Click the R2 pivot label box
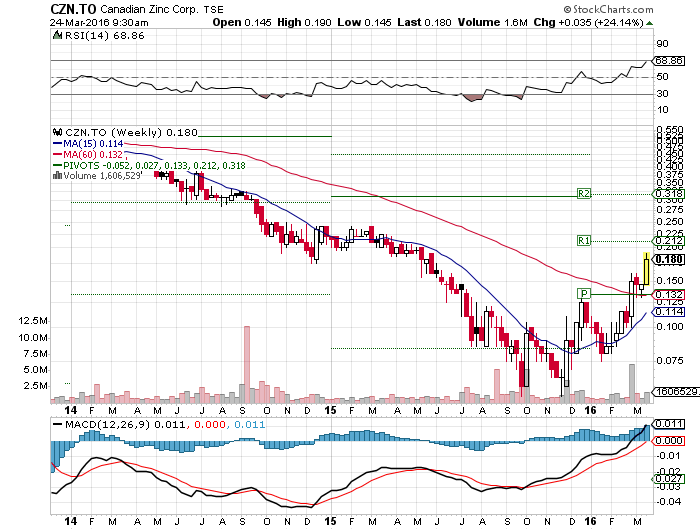Viewport: 700px width, 530px height. coord(584,194)
